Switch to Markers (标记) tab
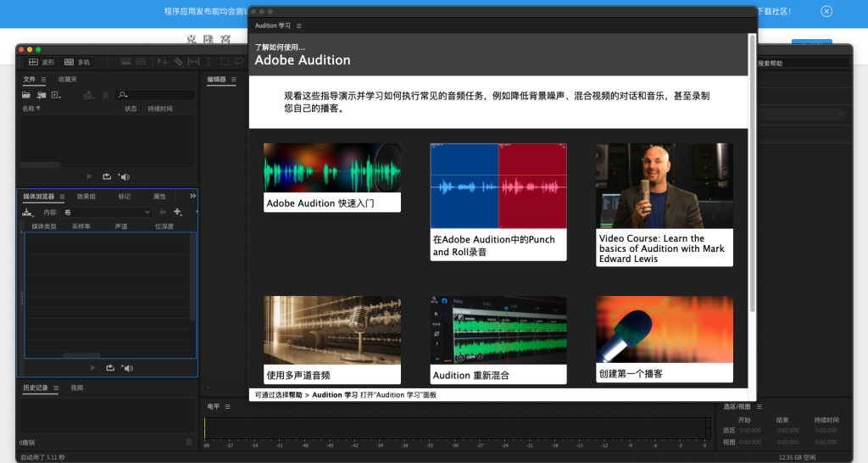Viewport: 868px width, 463px height. [x=125, y=197]
